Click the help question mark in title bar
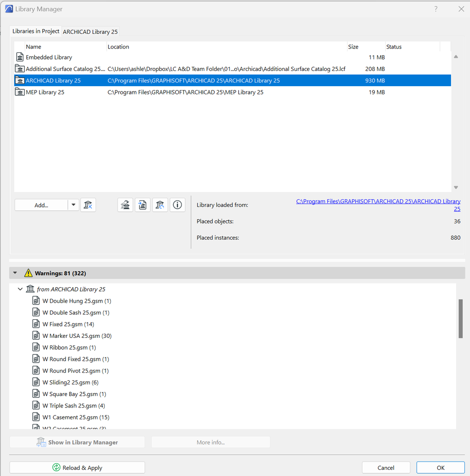 point(436,9)
